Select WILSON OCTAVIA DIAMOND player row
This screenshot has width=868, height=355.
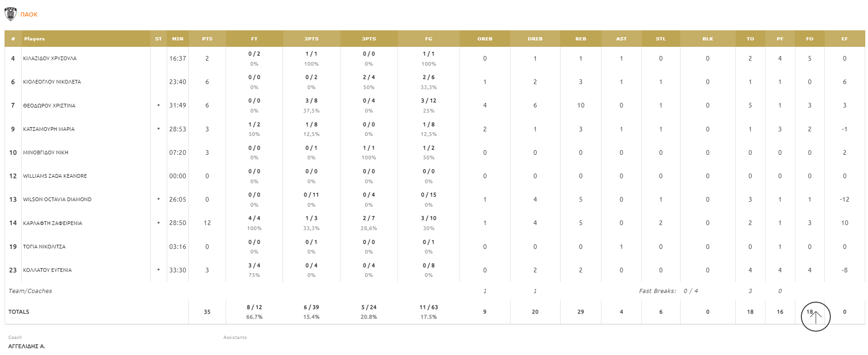[57, 199]
